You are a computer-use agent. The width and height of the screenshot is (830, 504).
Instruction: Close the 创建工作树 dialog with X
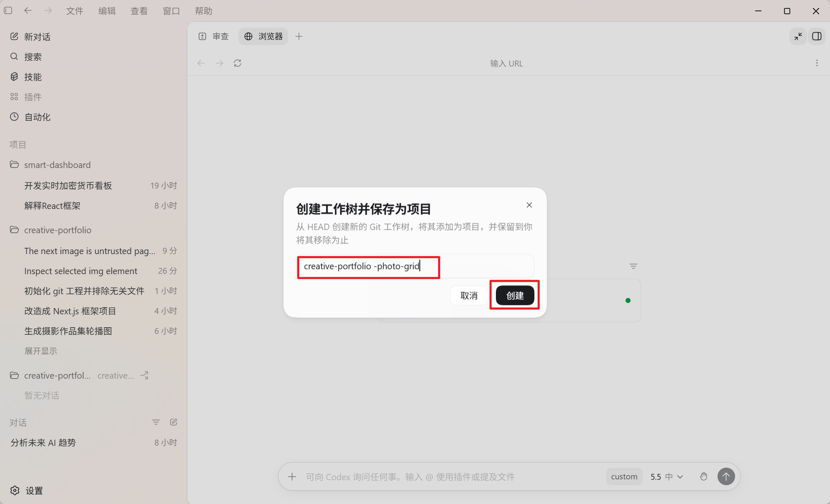[529, 205]
